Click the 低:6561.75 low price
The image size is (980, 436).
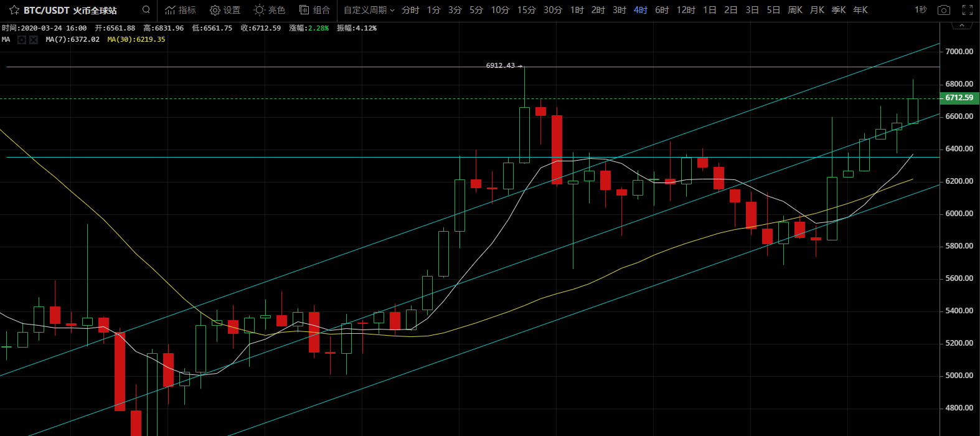pyautogui.click(x=212, y=28)
